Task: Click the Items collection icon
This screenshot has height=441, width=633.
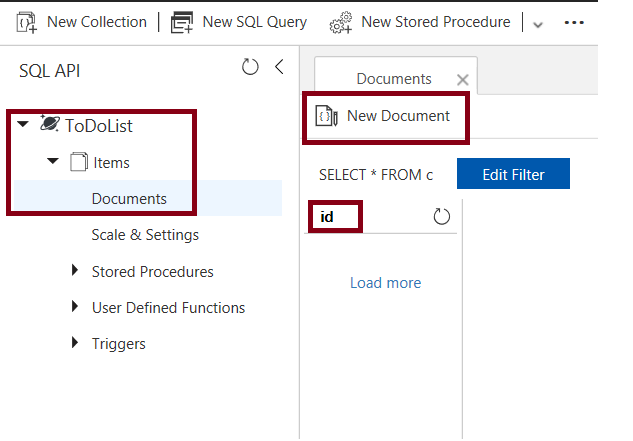Action: point(79,162)
